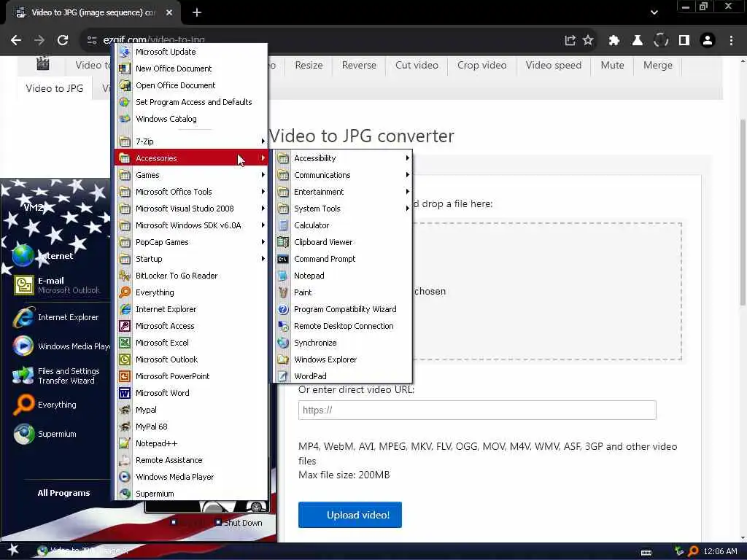This screenshot has width=747, height=560.
Task: Click the Upload video! button
Action: click(x=350, y=515)
